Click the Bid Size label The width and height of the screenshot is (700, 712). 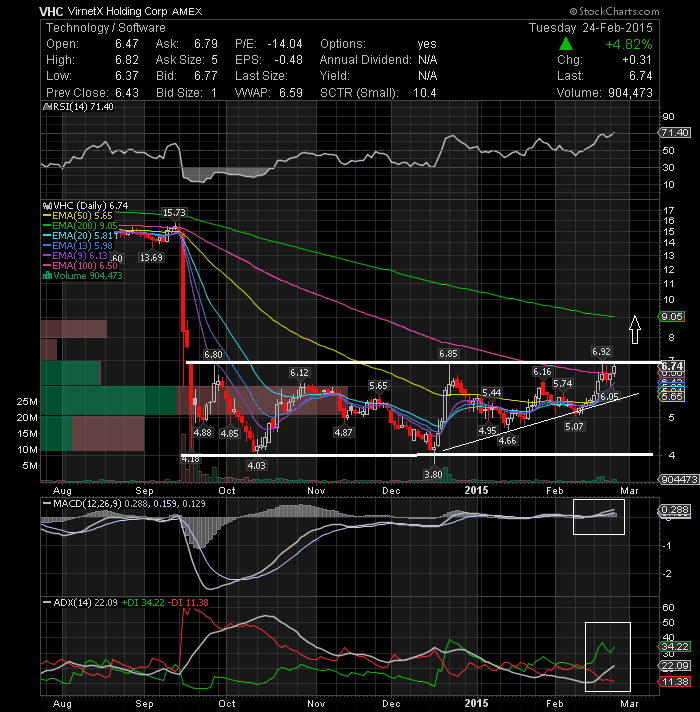click(x=179, y=93)
